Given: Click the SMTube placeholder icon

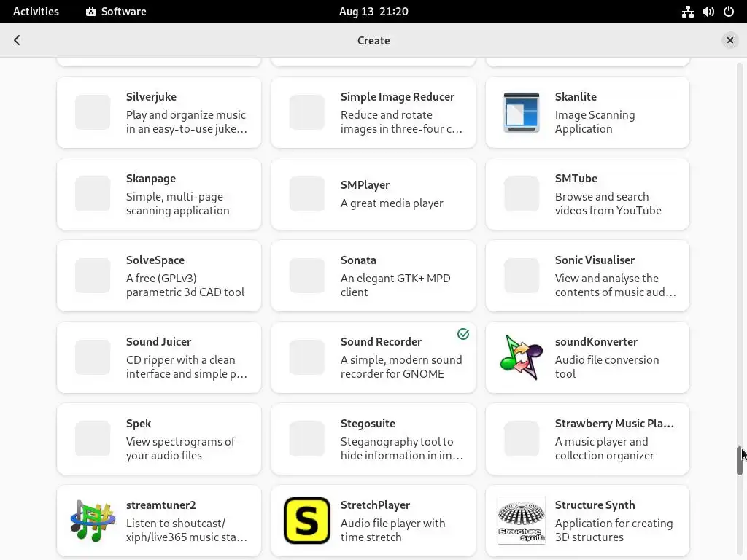Looking at the screenshot, I should click(521, 194).
